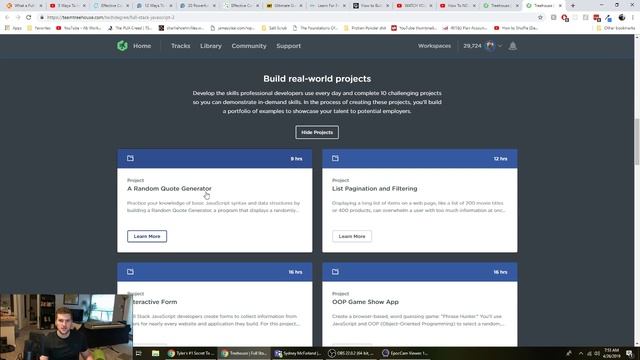
Task: Switch to the 'WATCH YO...' YouTube tab
Action: coord(415,6)
